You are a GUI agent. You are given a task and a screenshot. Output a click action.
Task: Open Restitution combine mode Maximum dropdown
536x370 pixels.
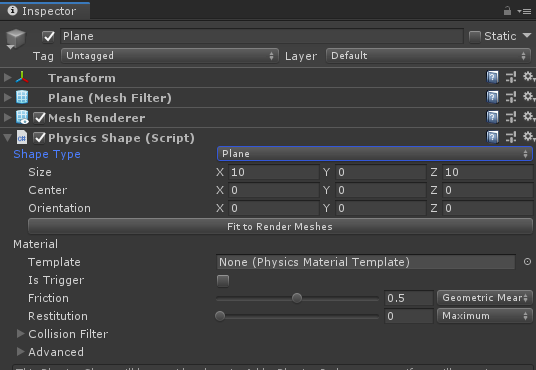click(485, 316)
